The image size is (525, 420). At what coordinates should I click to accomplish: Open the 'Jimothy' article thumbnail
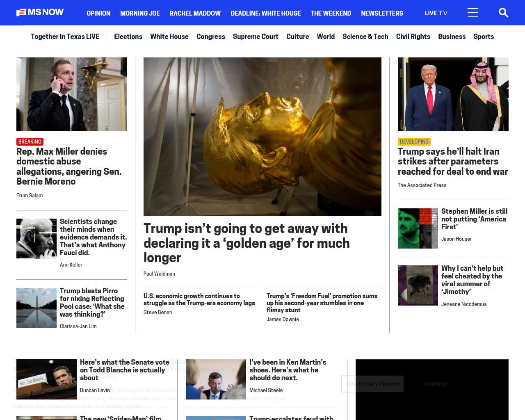pyautogui.click(x=418, y=285)
